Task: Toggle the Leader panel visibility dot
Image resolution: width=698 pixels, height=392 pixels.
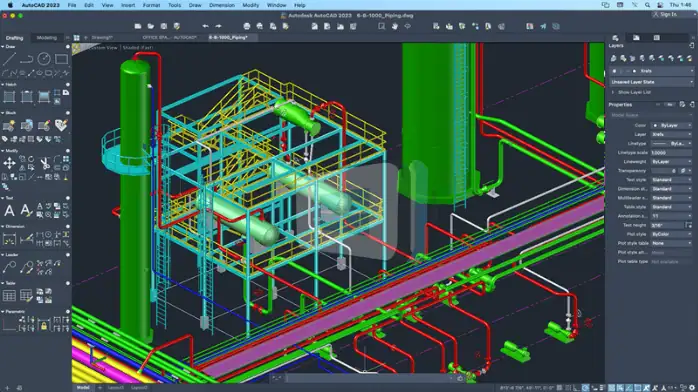Action: pyautogui.click(x=68, y=255)
